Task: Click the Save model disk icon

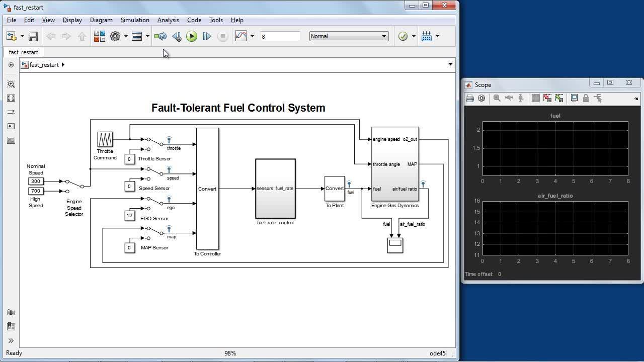Action: [x=33, y=36]
